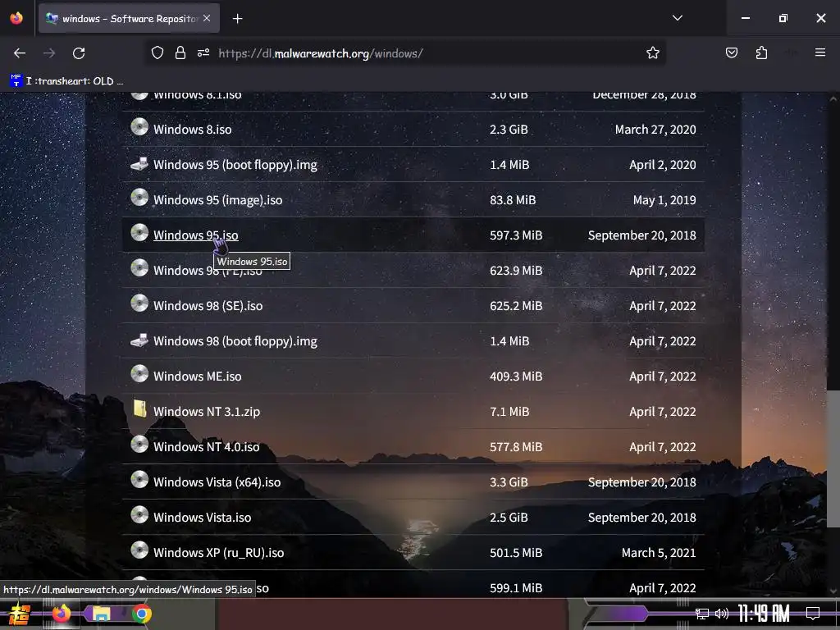Image resolution: width=840 pixels, height=630 pixels.
Task: Click the disc icon for Windows 95 (image).iso
Action: (x=139, y=198)
